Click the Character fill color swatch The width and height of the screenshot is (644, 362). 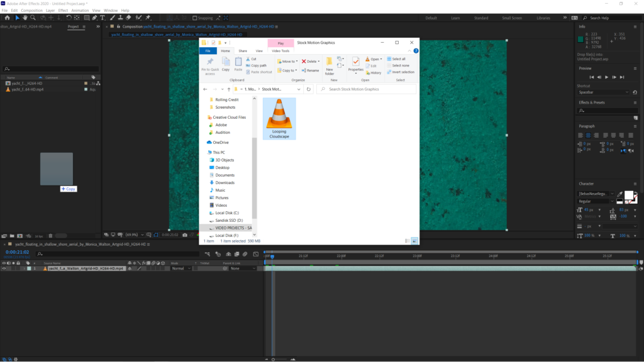(x=628, y=195)
